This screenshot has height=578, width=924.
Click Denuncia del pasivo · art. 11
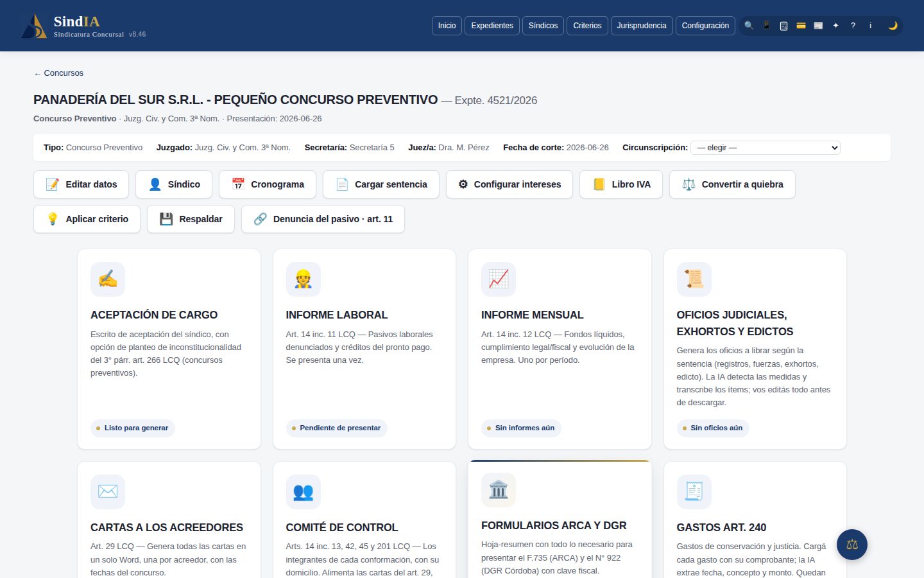coord(323,219)
